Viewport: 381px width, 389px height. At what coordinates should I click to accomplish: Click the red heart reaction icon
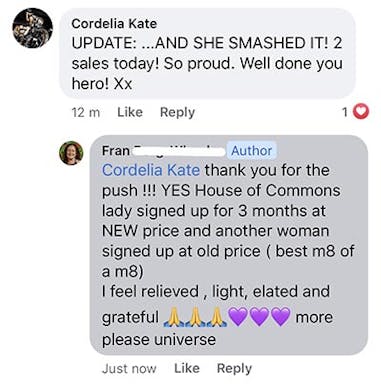tap(361, 112)
